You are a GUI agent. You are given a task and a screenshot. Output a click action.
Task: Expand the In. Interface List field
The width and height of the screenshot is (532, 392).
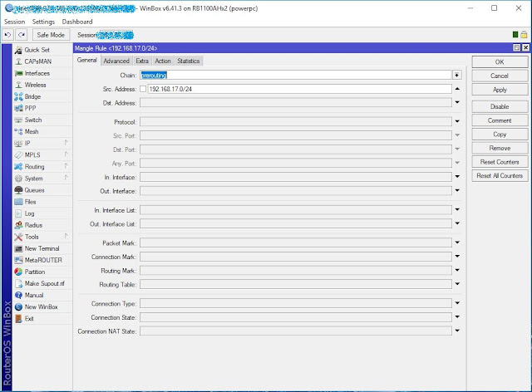457,210
